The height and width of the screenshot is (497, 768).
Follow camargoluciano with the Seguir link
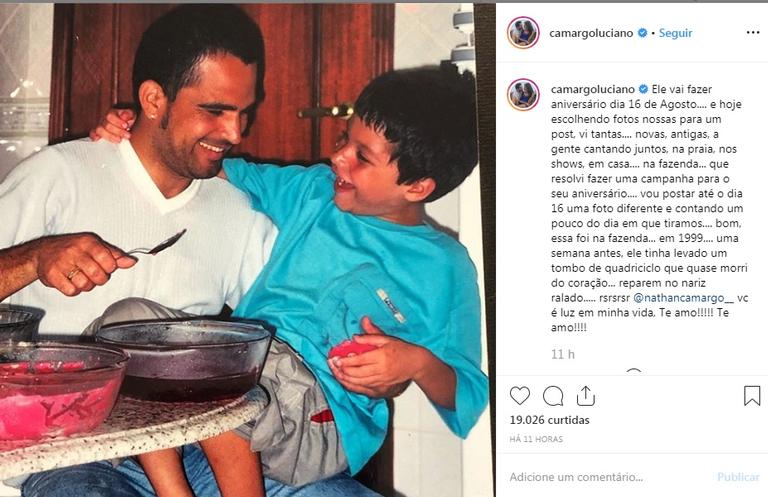click(x=675, y=33)
